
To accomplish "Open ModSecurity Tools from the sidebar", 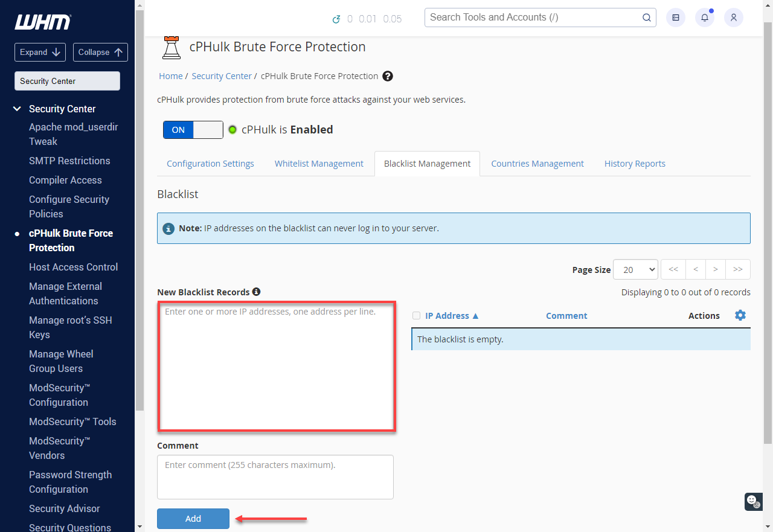I will (72, 421).
